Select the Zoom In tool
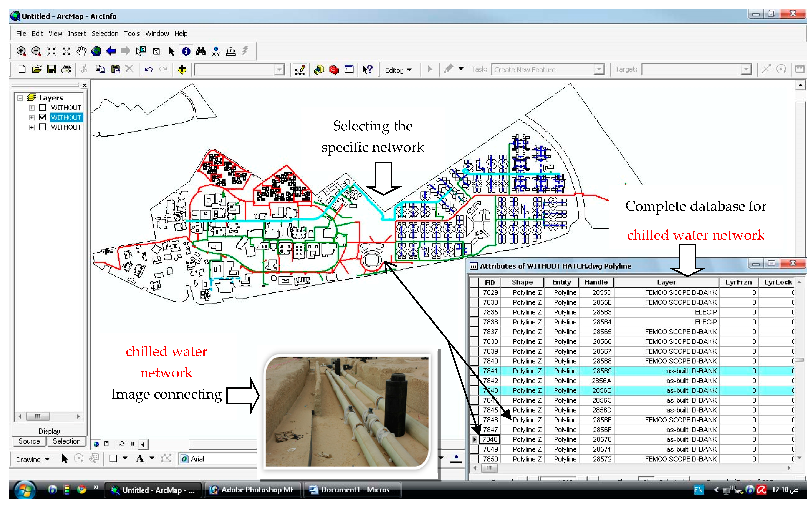 21,51
